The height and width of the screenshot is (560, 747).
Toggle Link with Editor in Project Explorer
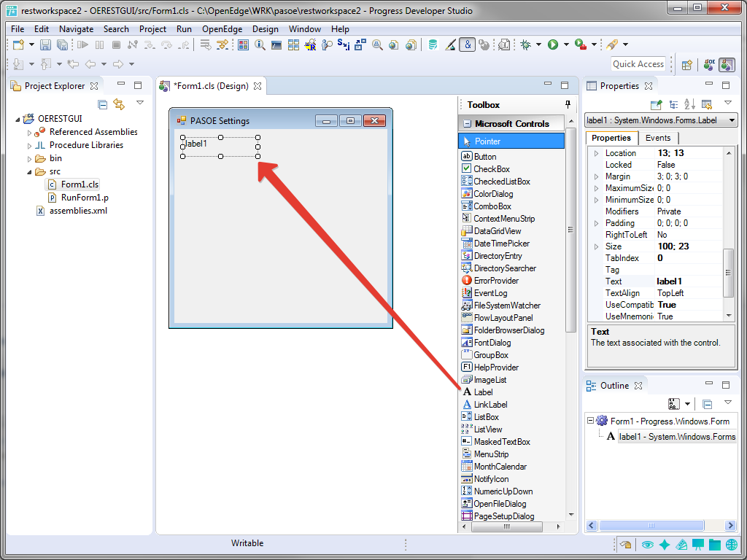coord(119,104)
